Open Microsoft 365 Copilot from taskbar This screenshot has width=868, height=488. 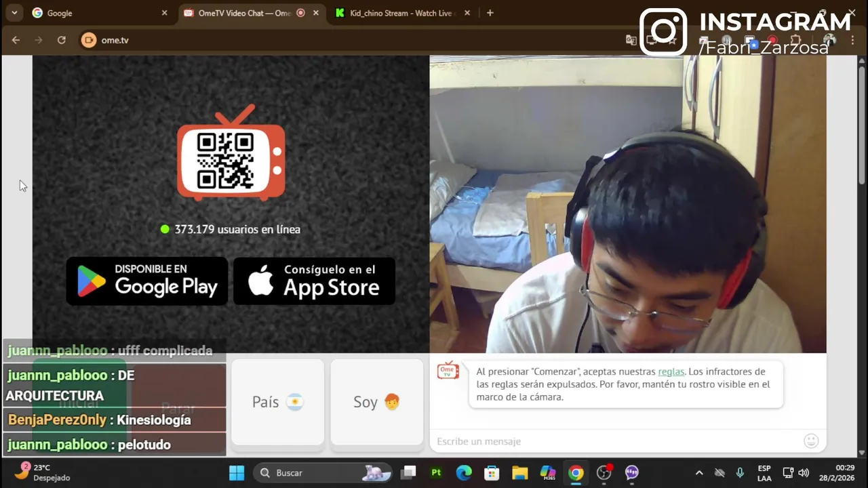click(548, 472)
